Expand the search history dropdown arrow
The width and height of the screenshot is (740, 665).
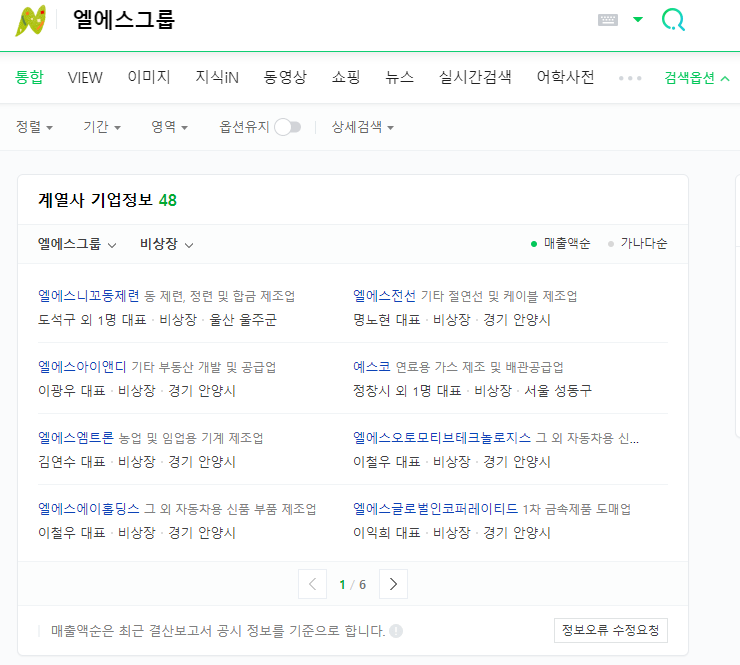tap(638, 20)
